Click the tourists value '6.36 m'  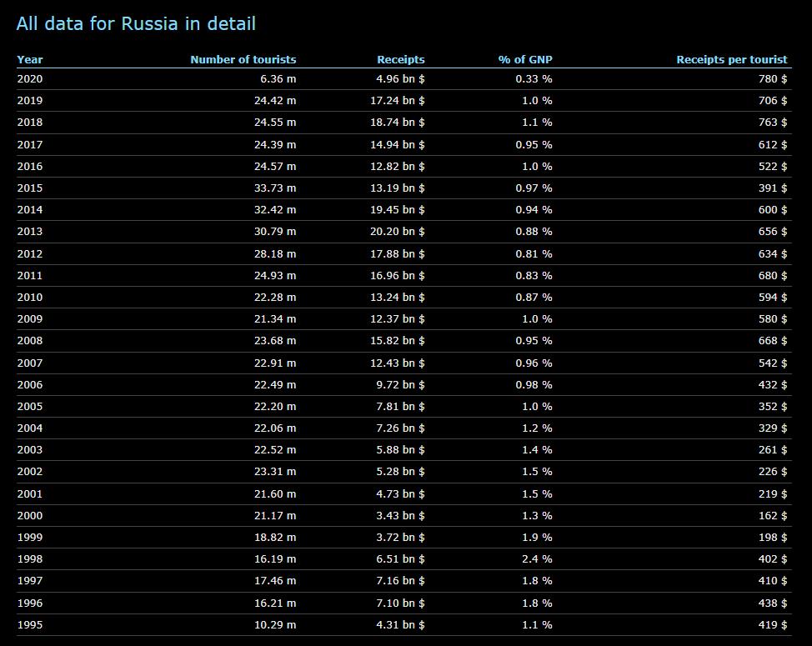click(x=278, y=78)
